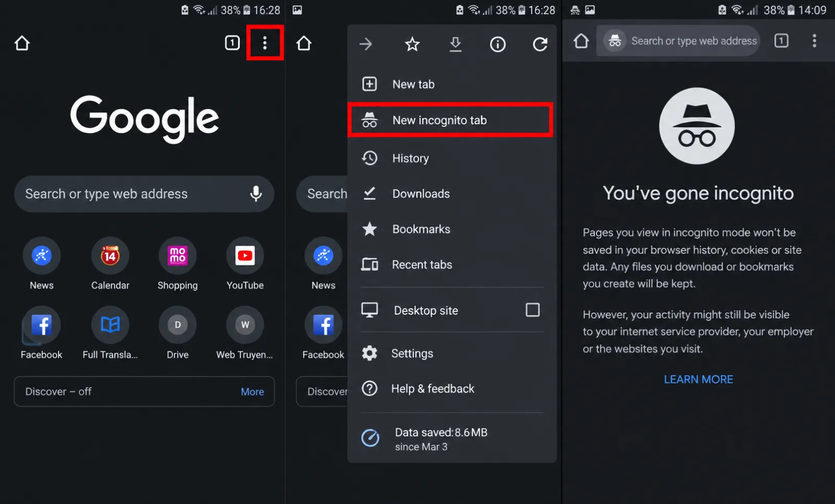Tap the home icon in the incognito screen
The width and height of the screenshot is (835, 504).
click(581, 41)
